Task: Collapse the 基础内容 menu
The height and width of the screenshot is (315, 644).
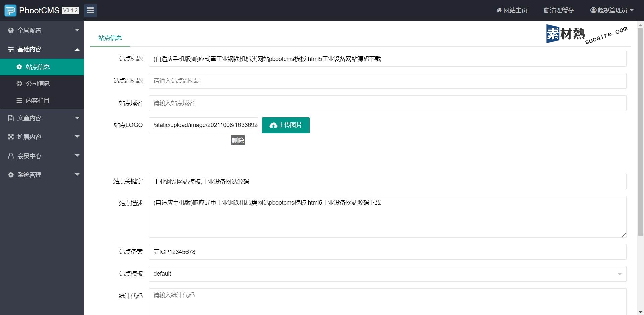Action: point(42,49)
